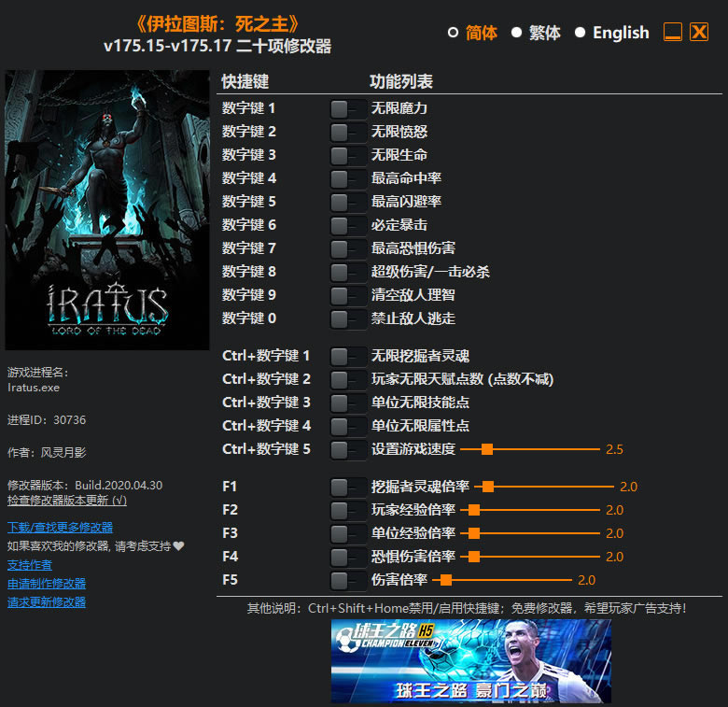Enable 禁止敌人逃走 switch
Screen dimensions: 728x707
pos(348,319)
